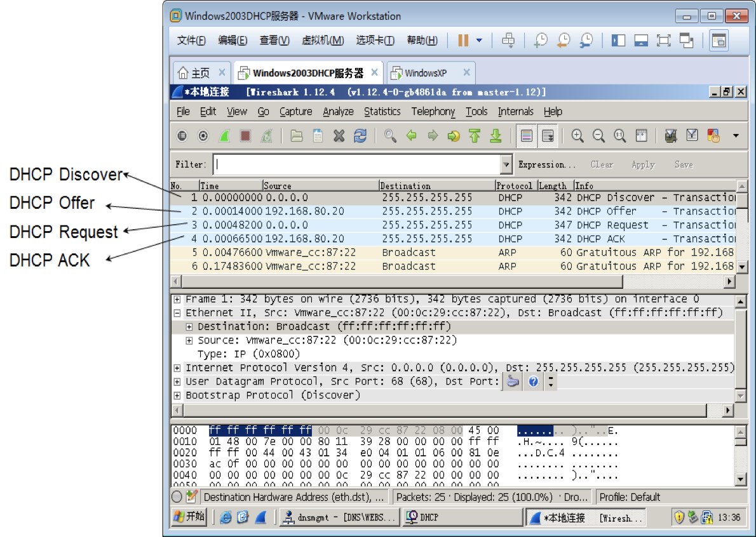The width and height of the screenshot is (756, 537).
Task: Toggle auto scroll in live capture
Action: pos(548,136)
